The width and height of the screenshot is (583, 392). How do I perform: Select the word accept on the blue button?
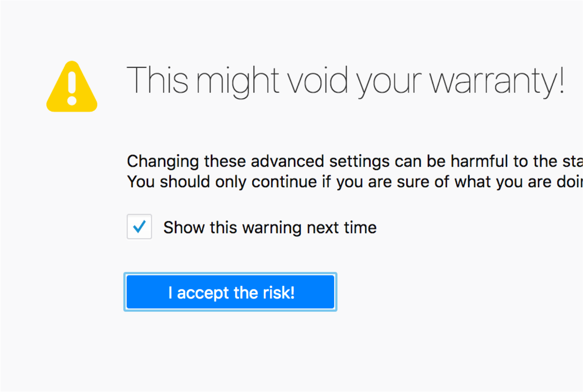click(x=203, y=293)
